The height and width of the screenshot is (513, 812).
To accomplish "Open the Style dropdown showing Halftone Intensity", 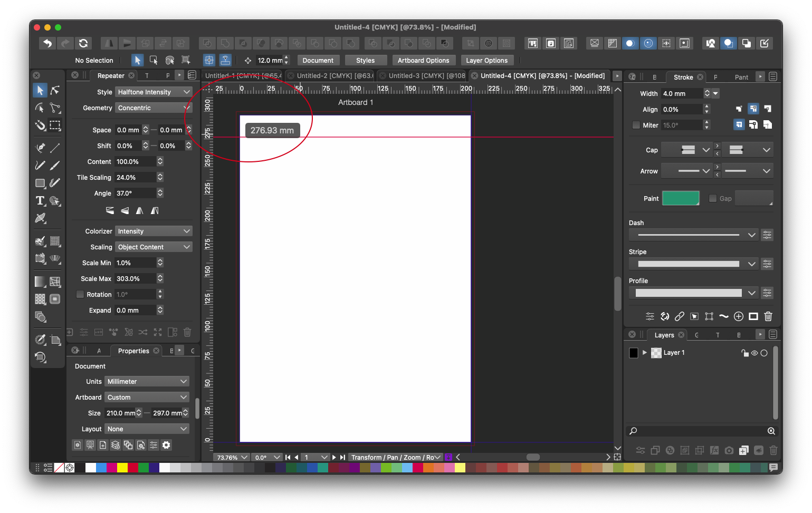I will coord(153,92).
